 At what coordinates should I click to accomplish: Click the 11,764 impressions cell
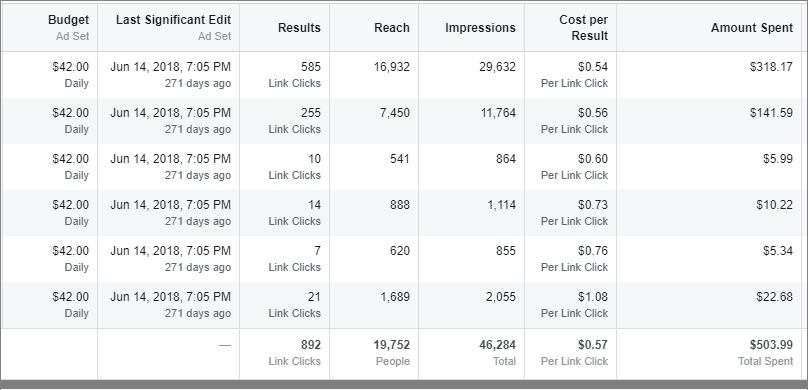pyautogui.click(x=498, y=113)
